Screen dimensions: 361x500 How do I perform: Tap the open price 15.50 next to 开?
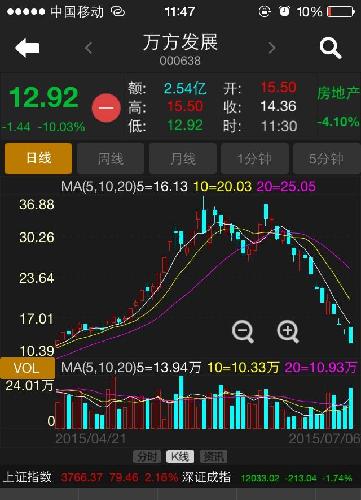[278, 87]
